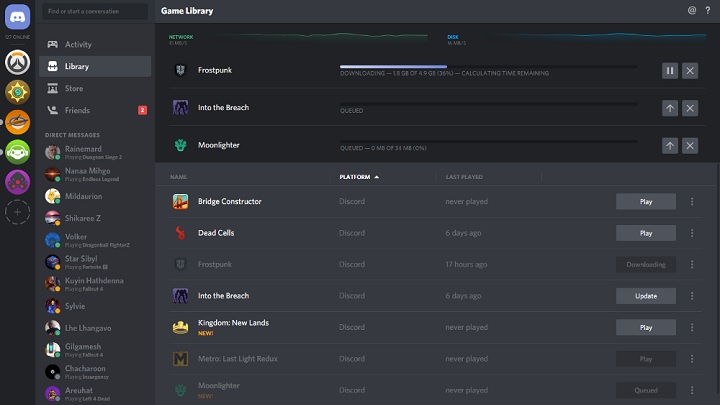Image resolution: width=720 pixels, height=405 pixels.
Task: Click the Metro: Last Light Redux icon
Action: 180,359
